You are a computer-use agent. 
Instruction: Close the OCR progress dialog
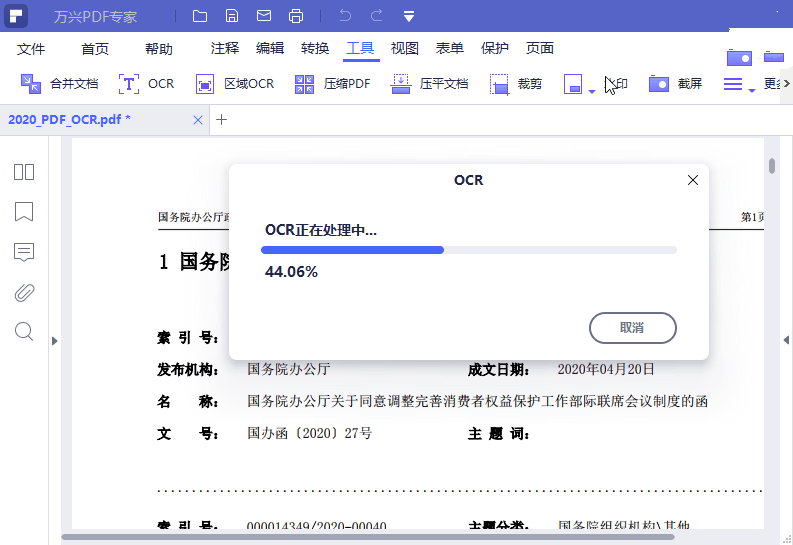[x=692, y=180]
